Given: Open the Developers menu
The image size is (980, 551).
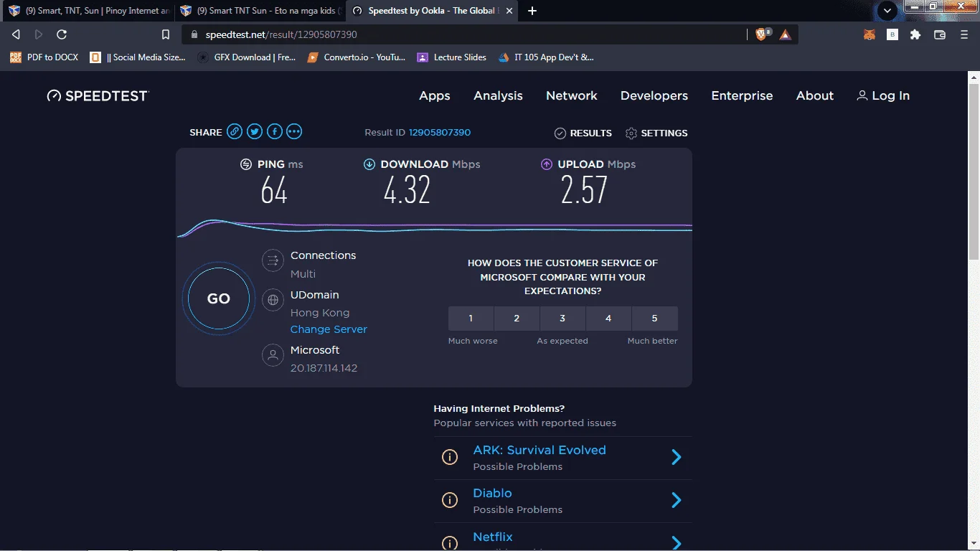Looking at the screenshot, I should point(654,96).
